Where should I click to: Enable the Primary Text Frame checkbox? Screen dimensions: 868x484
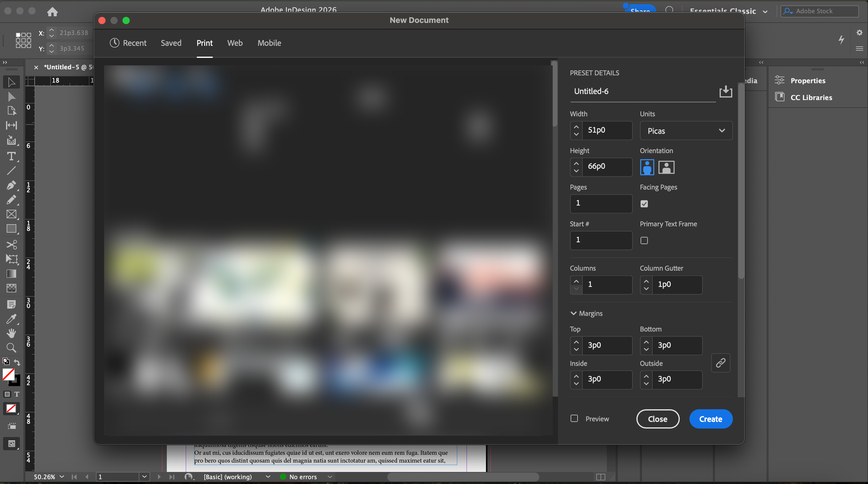(644, 240)
